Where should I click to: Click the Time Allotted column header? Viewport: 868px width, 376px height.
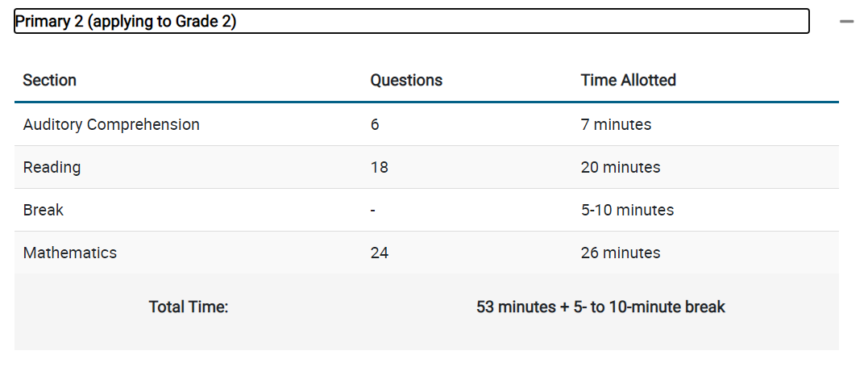[629, 81]
